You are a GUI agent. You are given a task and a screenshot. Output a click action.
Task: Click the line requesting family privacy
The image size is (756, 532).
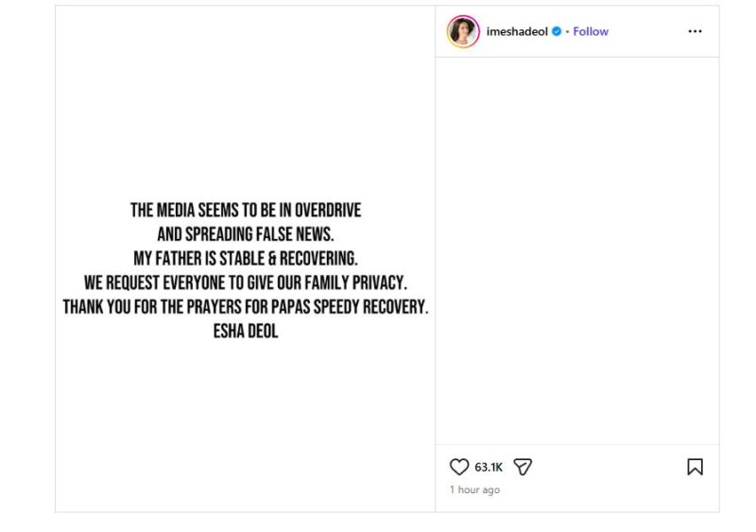tap(245, 283)
